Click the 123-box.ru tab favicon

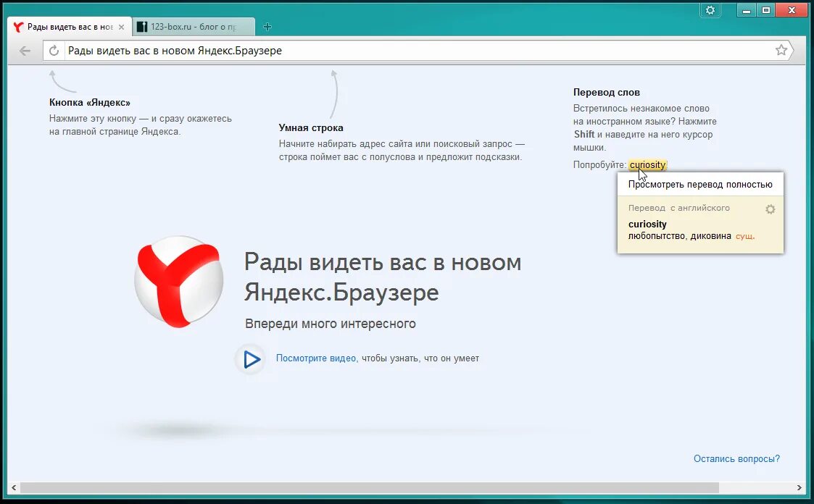coord(142,27)
